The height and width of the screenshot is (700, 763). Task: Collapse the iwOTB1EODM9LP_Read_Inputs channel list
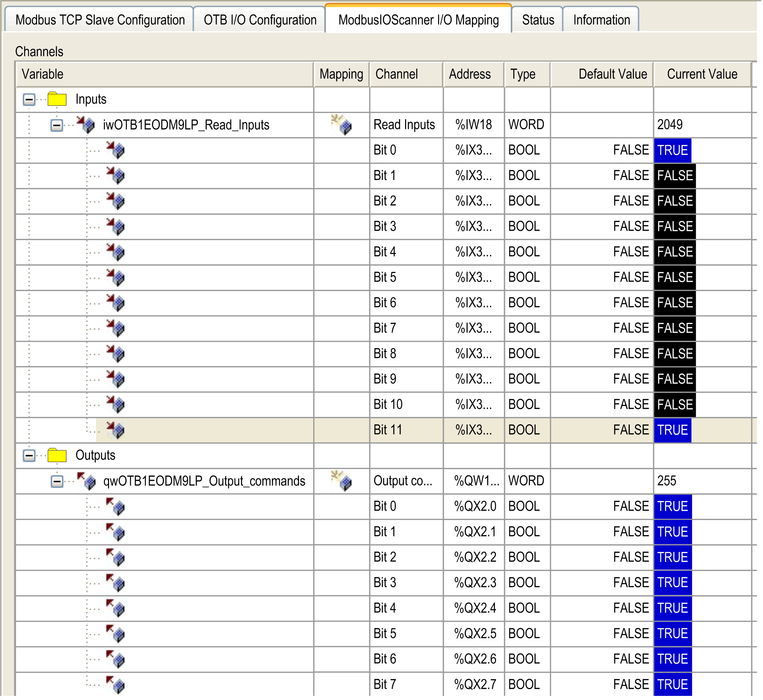click(x=57, y=125)
